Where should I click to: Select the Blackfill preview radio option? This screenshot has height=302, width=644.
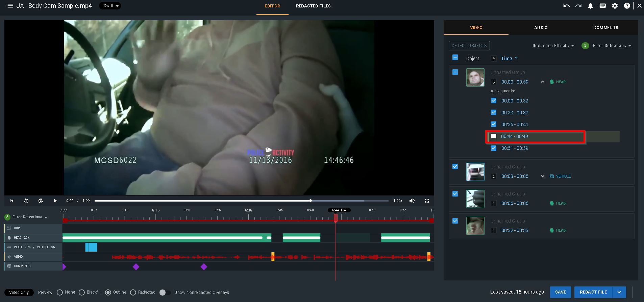82,293
